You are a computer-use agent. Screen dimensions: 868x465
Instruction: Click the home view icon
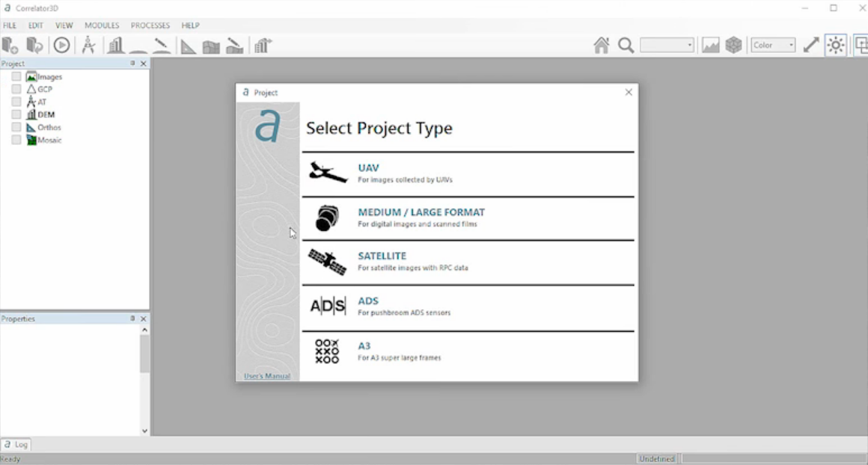pyautogui.click(x=601, y=46)
